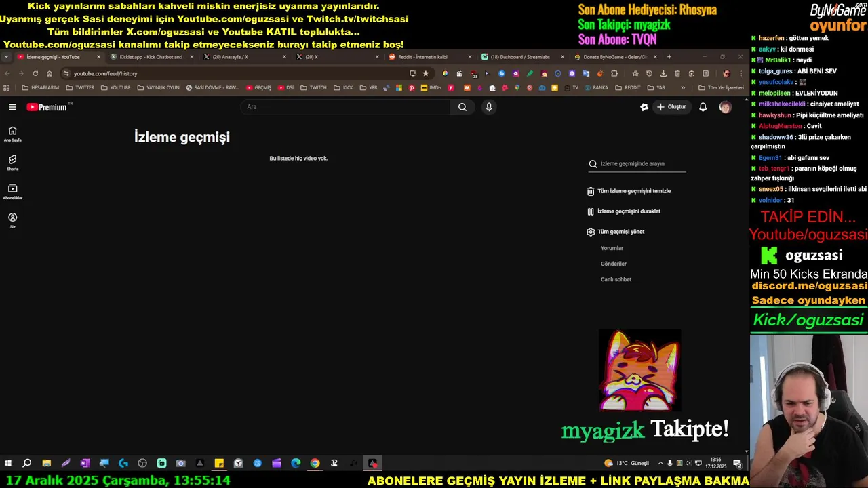Open the TWITTER bookmarks folder
This screenshot has height=488, width=868.
80,87
